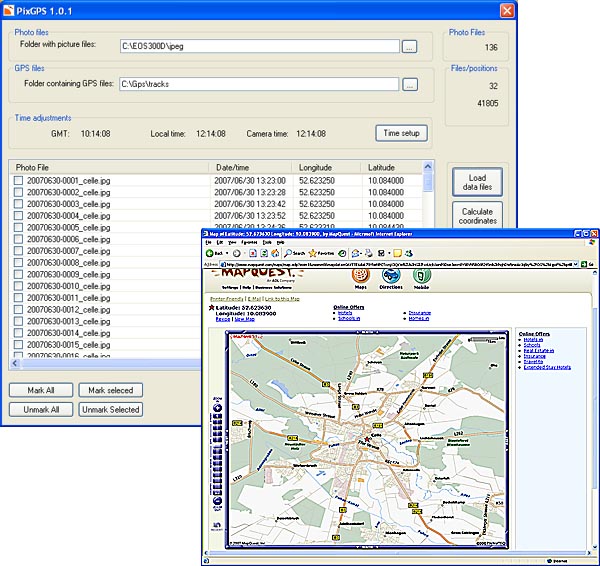600x566 pixels.
Task: Open Search in the IE toolbar
Action: click(x=294, y=253)
